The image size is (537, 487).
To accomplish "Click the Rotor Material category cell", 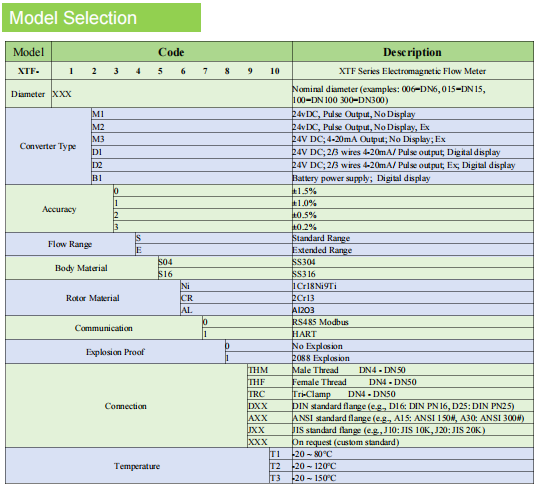I will (93, 298).
